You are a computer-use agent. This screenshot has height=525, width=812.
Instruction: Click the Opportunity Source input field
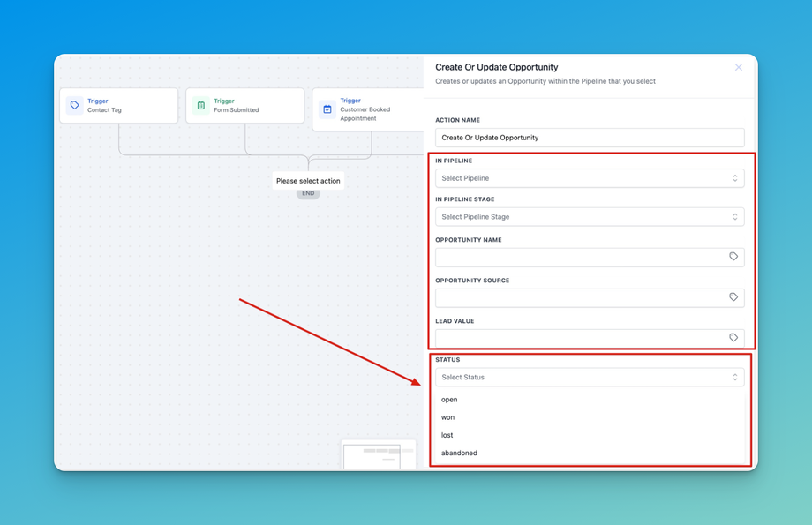pos(590,297)
